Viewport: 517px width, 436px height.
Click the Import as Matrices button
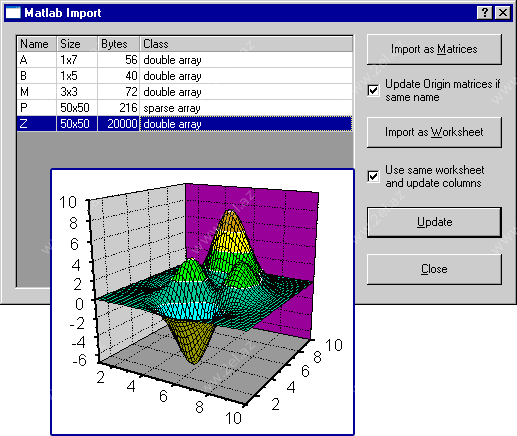(x=434, y=49)
